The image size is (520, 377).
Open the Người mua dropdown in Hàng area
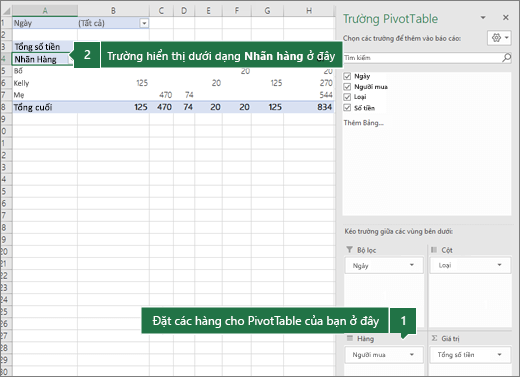412,355
